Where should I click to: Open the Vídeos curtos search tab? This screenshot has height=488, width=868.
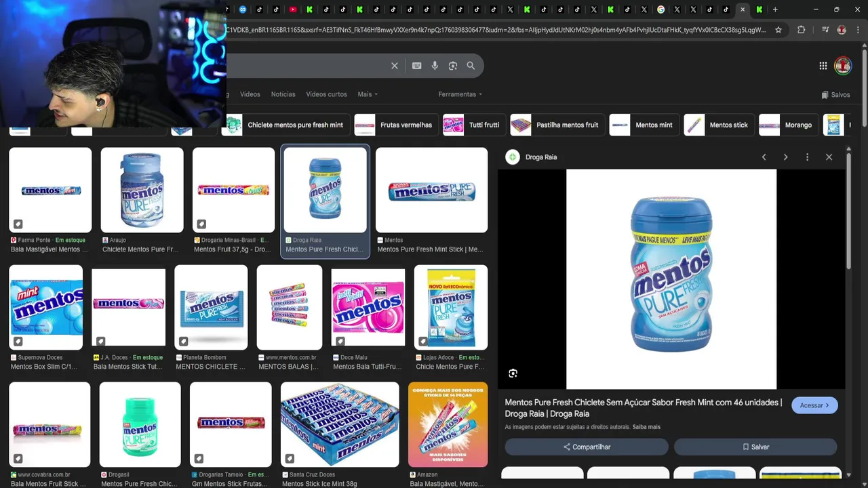[x=326, y=94]
